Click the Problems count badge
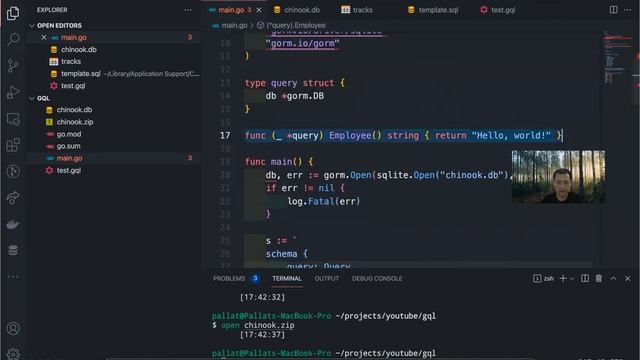The height and width of the screenshot is (360, 640). pos(255,278)
